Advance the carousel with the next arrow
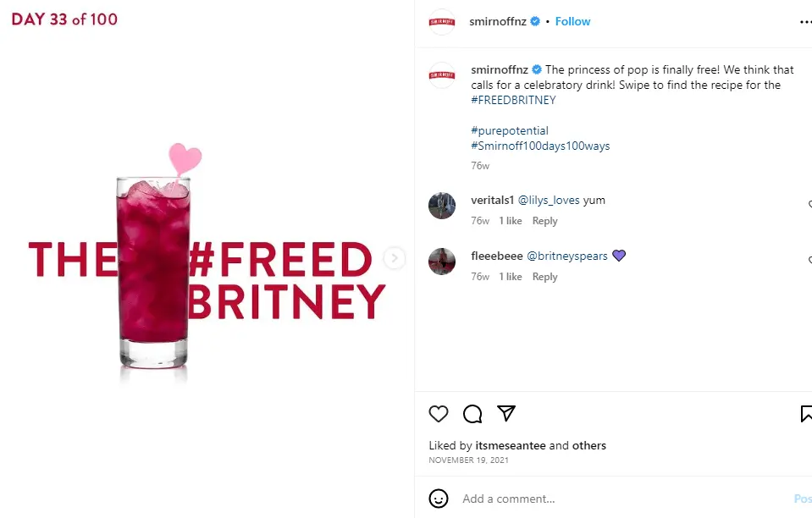 pos(395,259)
